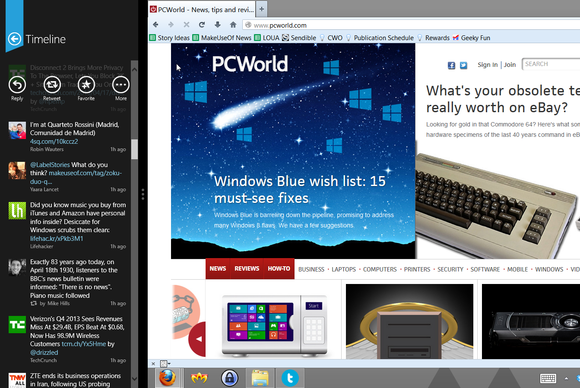Open the PRINTERS category
The width and height of the screenshot is (580, 388).
coord(417,269)
